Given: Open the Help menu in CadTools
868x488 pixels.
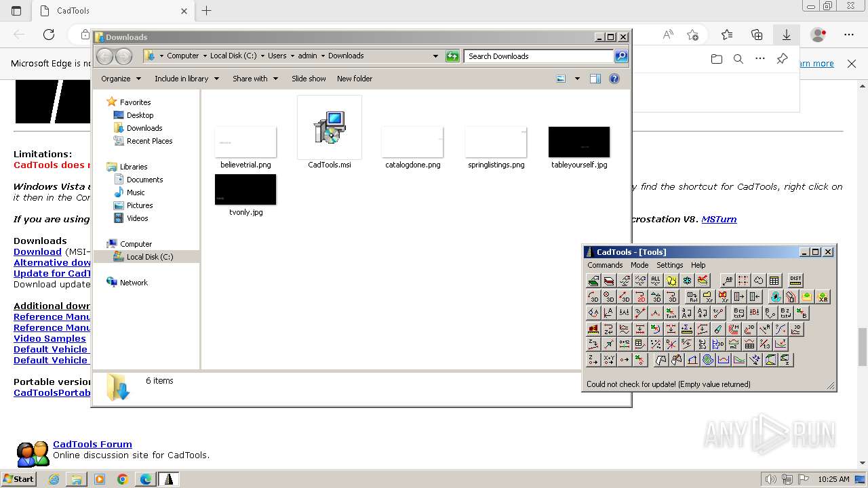Looking at the screenshot, I should (698, 265).
